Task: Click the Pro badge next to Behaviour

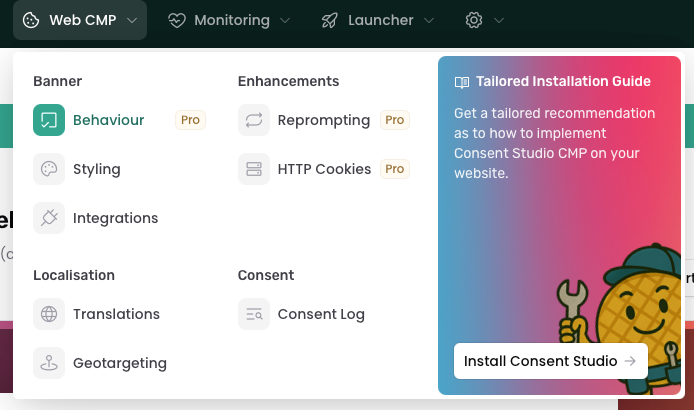Action: tap(190, 120)
